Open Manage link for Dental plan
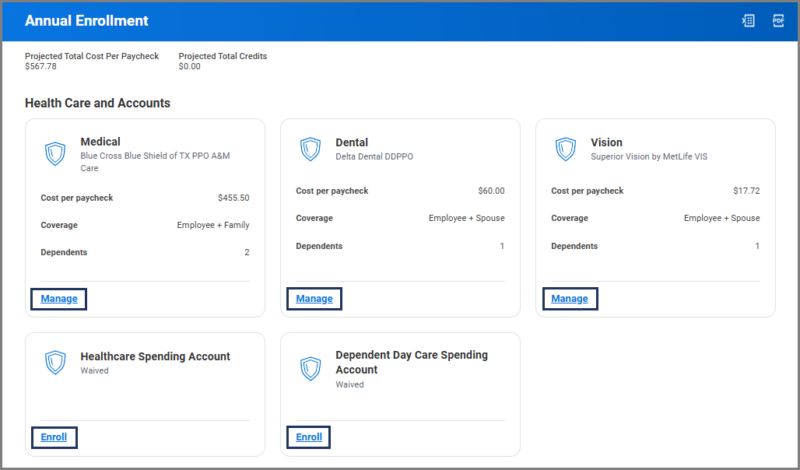 pos(314,299)
